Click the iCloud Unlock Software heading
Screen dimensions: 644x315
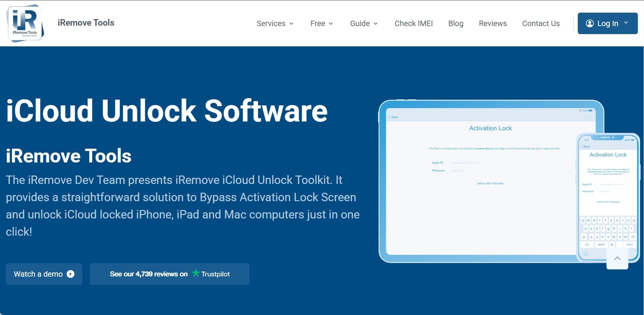point(167,111)
